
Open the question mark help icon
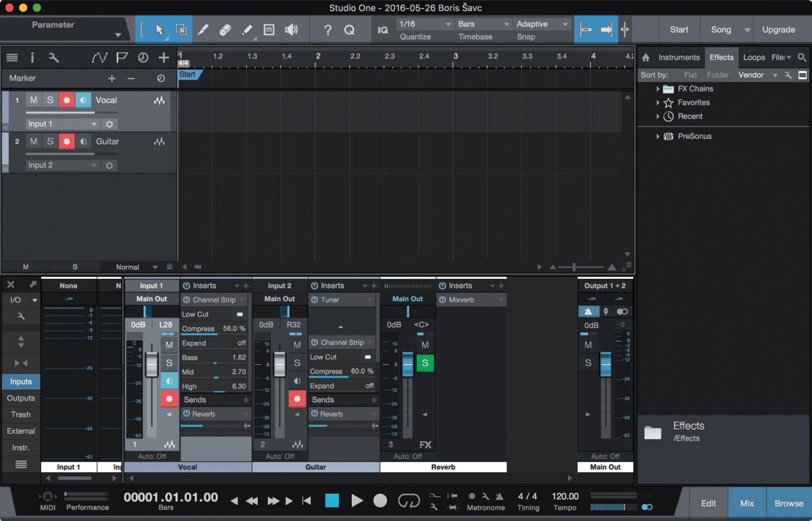point(328,30)
